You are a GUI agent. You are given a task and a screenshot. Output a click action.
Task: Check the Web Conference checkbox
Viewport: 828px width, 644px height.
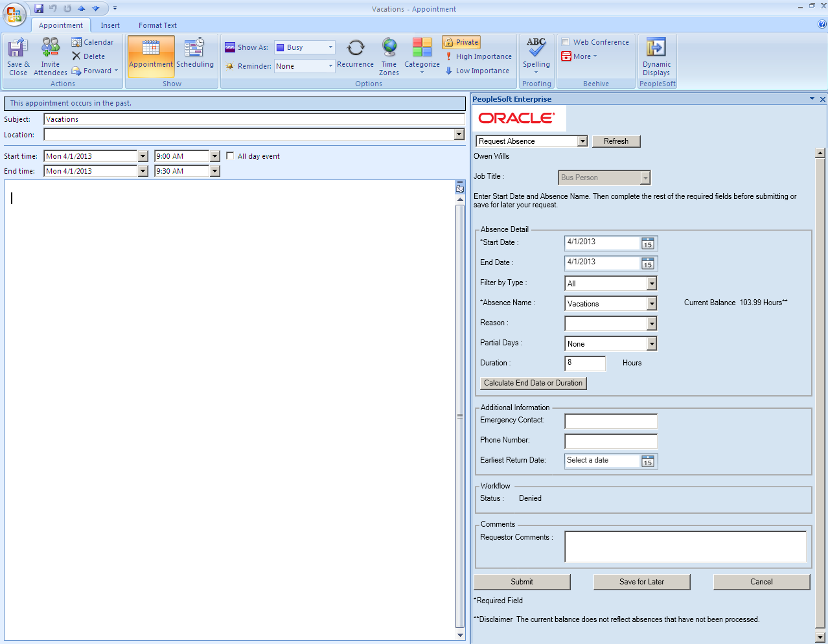(x=566, y=42)
